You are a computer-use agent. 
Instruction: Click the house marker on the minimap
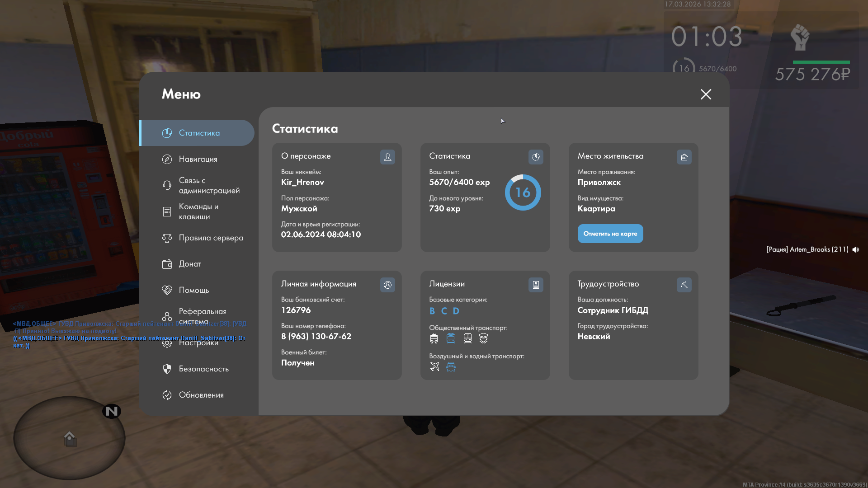coord(70,438)
